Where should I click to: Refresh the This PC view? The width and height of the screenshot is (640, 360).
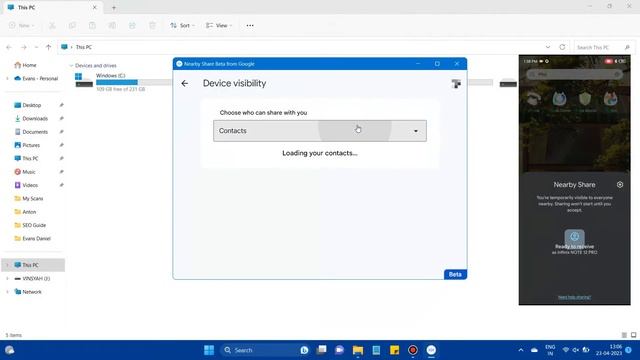click(x=562, y=47)
